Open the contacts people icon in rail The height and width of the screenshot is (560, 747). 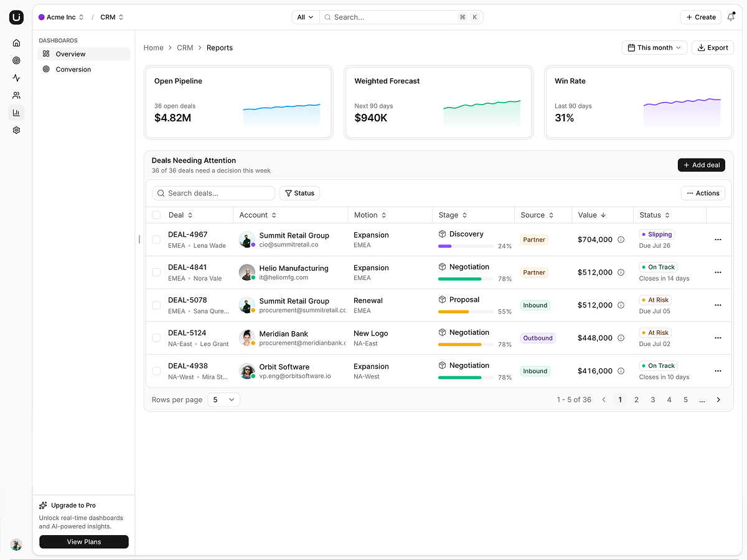tap(16, 95)
